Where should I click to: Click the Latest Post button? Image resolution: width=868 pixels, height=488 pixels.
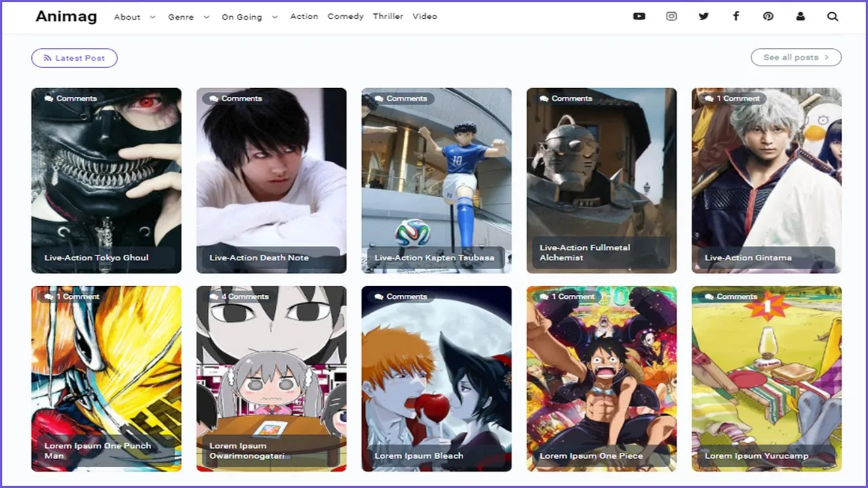(74, 58)
